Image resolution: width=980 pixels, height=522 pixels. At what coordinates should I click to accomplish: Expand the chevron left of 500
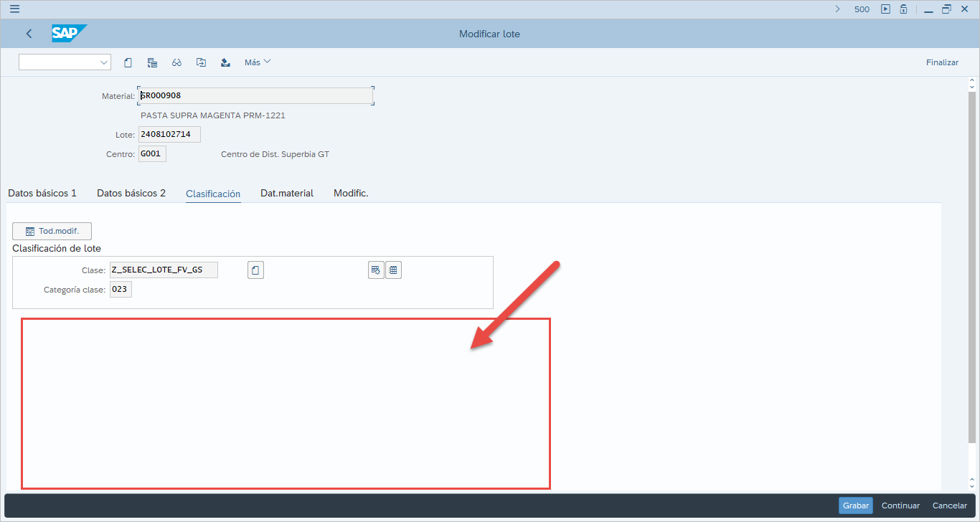click(837, 9)
